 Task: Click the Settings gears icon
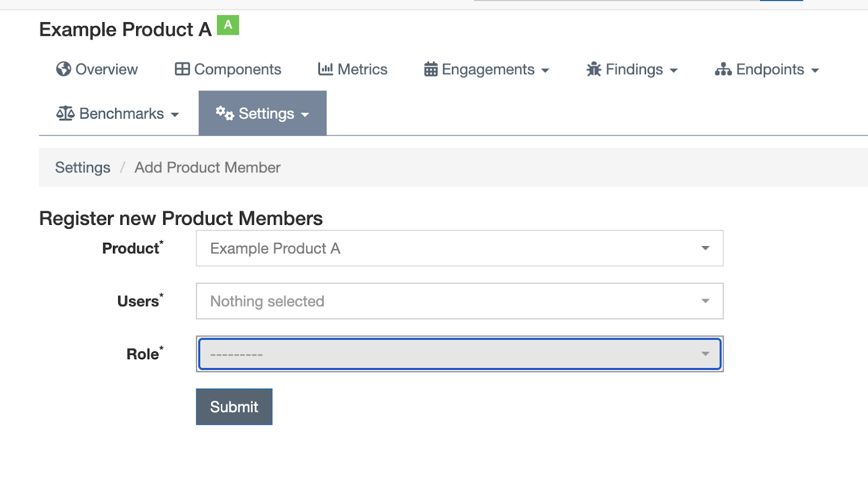(225, 113)
